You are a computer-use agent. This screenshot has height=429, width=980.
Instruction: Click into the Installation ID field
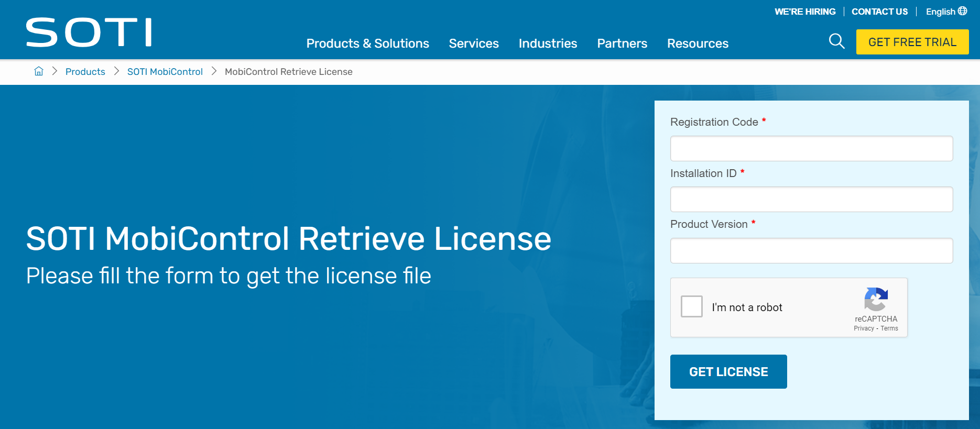(811, 200)
